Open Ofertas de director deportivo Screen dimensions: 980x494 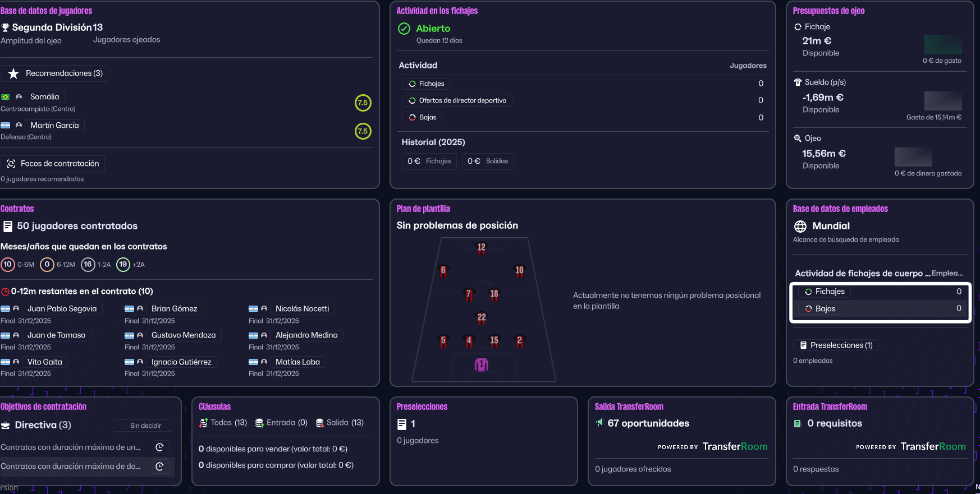pyautogui.click(x=457, y=101)
